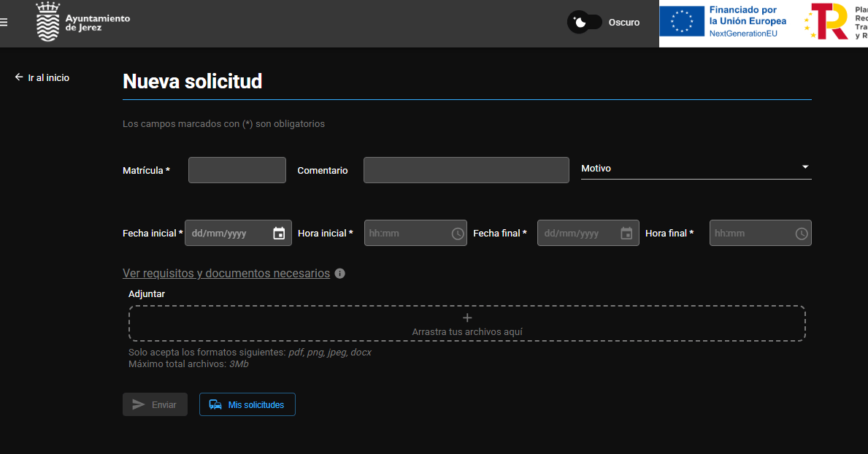Open calendar picker for Fecha final
Viewport: 868px width, 454px height.
(x=626, y=234)
